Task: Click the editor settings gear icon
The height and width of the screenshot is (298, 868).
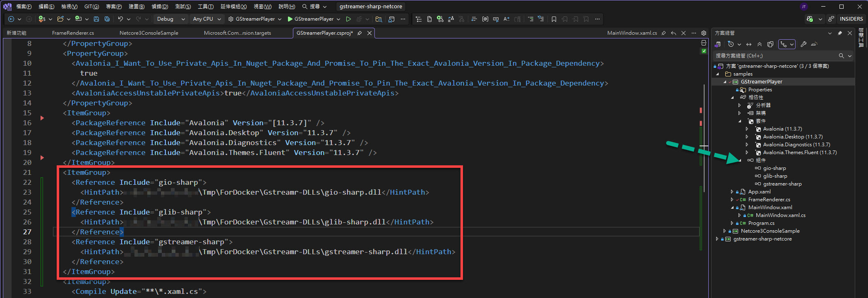Action: (x=704, y=33)
